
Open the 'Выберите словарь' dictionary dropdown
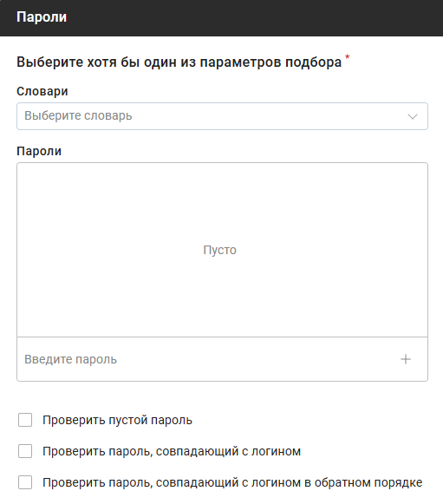tap(222, 116)
